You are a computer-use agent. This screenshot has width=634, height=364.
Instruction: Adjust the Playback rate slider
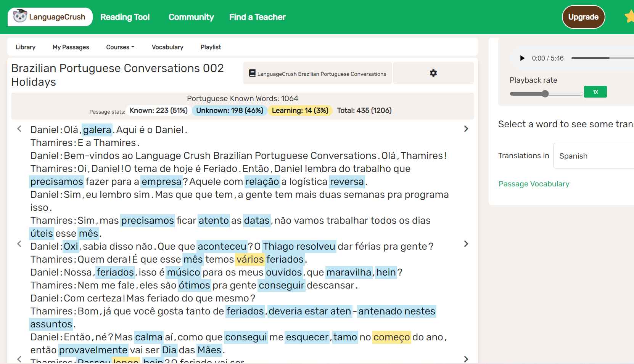(x=545, y=94)
